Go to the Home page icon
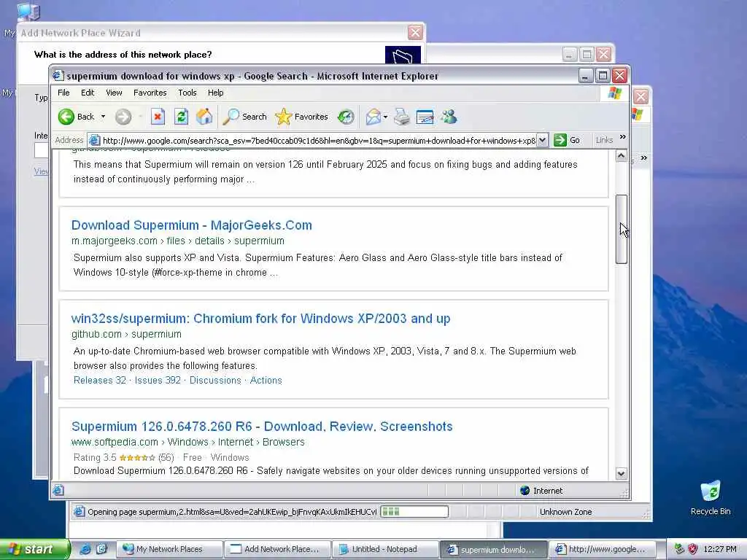The image size is (747, 560). pyautogui.click(x=204, y=117)
